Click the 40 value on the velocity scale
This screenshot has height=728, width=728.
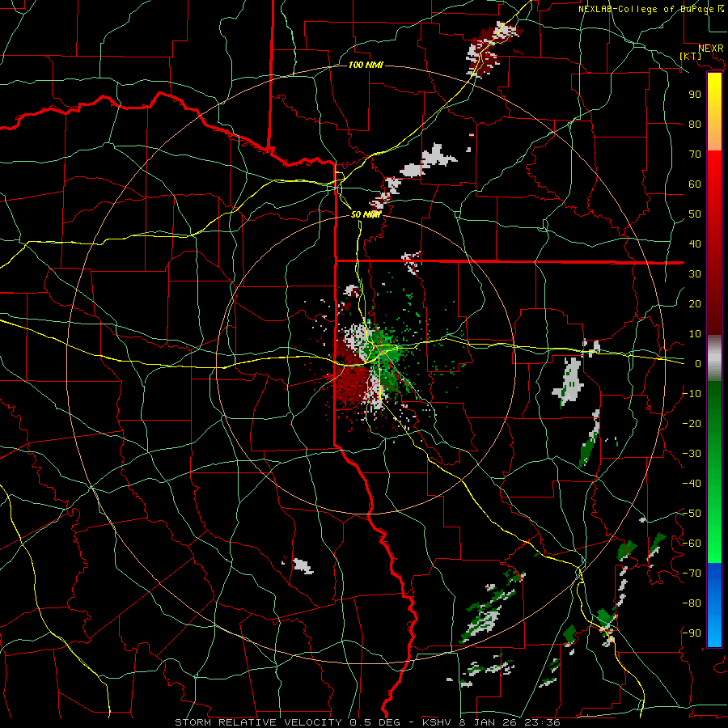pos(695,244)
